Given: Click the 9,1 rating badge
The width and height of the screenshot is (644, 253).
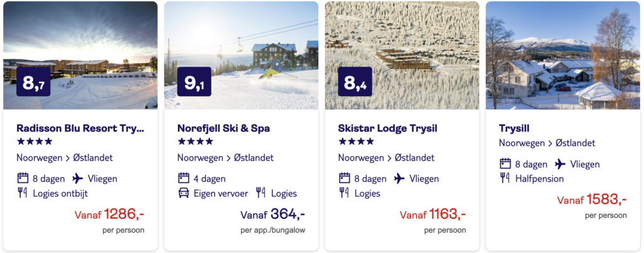Looking at the screenshot, I should tap(194, 81).
